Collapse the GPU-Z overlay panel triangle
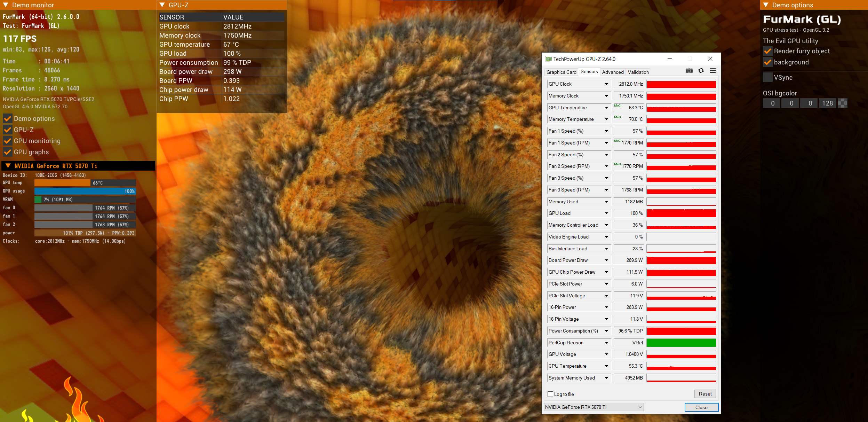 [x=162, y=5]
